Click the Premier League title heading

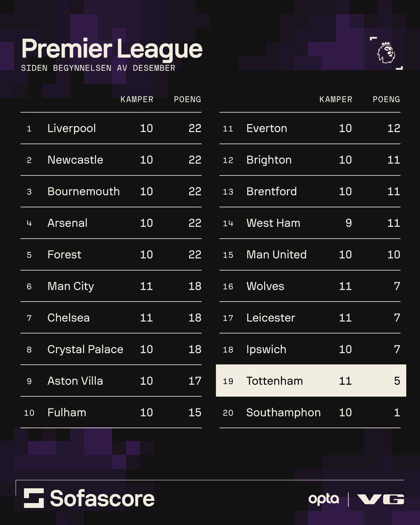point(112,49)
